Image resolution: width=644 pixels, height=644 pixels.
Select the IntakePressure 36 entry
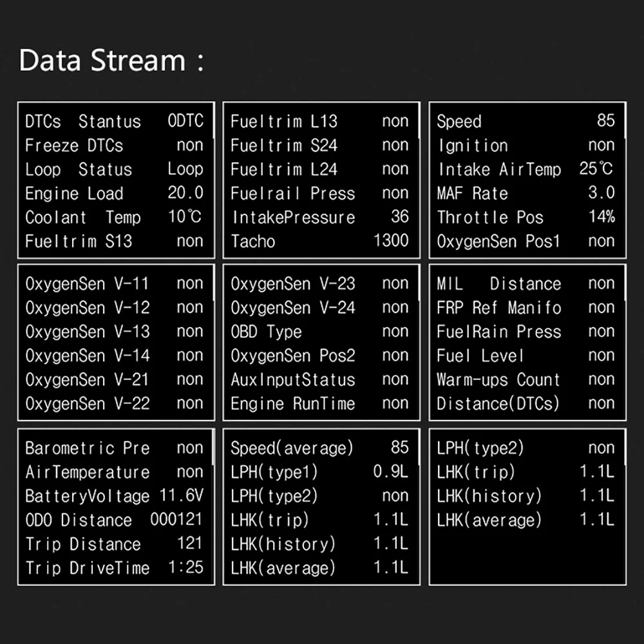click(319, 217)
